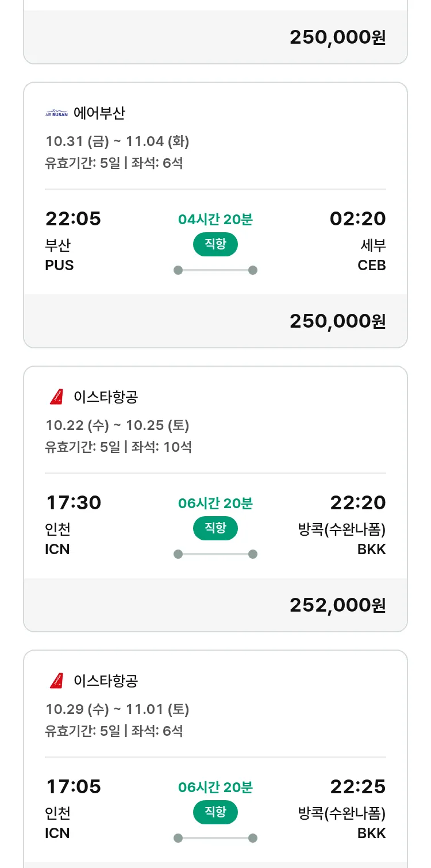This screenshot has width=431, height=868.
Task: Open the 252,000원 price on the Eastar flight
Action: coord(337,605)
